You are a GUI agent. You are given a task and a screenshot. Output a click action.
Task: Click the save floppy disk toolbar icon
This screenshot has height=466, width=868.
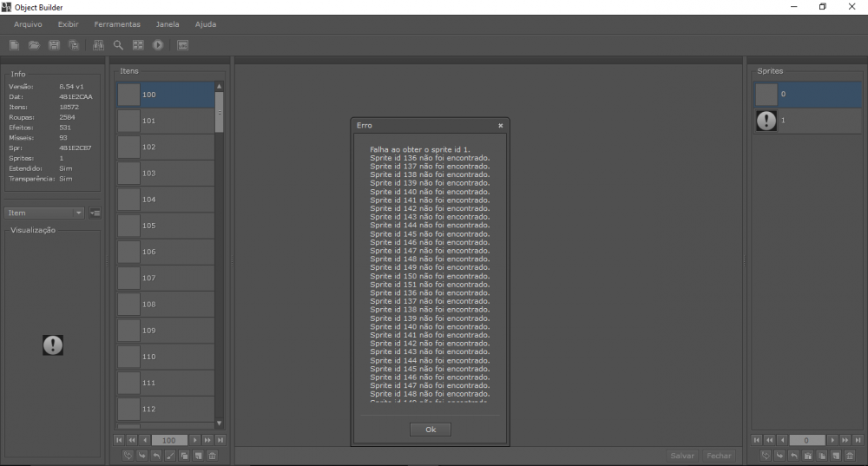[x=54, y=45]
